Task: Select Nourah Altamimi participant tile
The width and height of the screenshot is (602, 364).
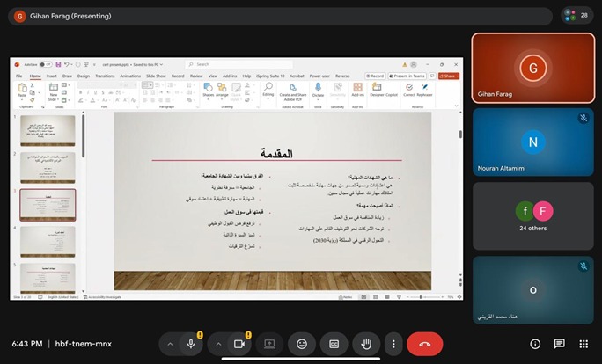Action: click(532, 142)
